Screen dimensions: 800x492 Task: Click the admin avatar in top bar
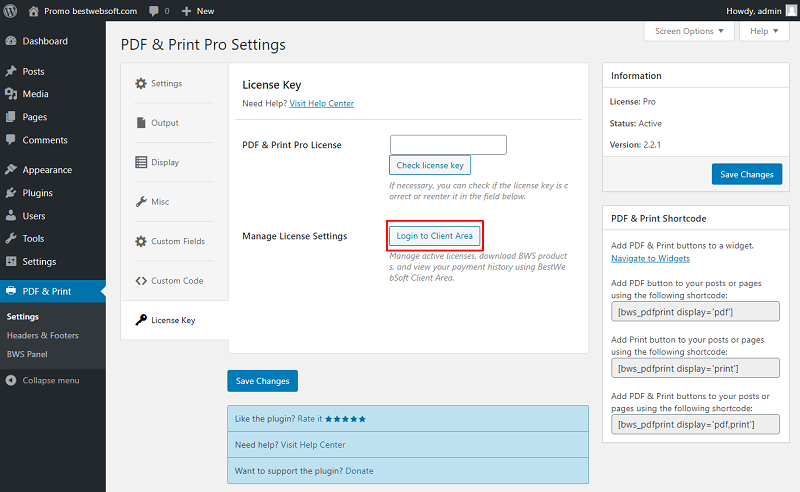[x=791, y=11]
